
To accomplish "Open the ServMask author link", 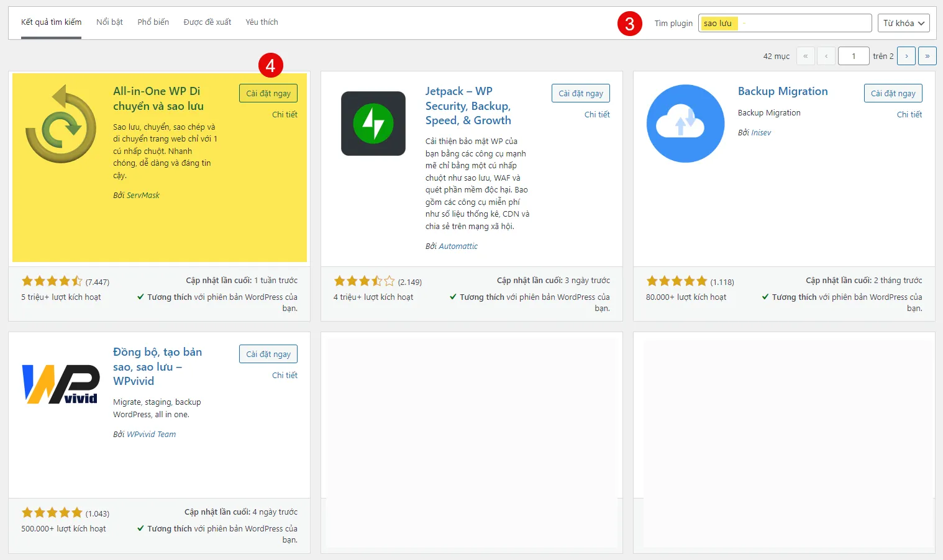I will coord(143,196).
